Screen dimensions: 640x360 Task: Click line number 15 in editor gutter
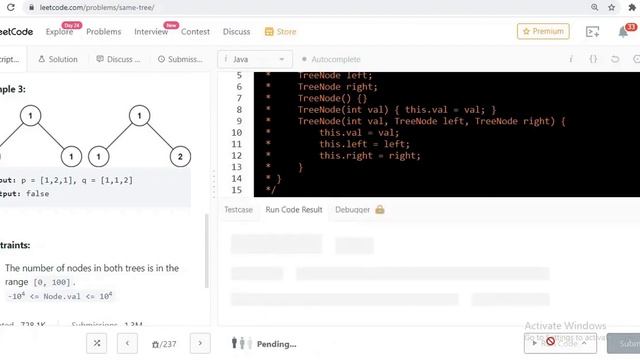(236, 190)
